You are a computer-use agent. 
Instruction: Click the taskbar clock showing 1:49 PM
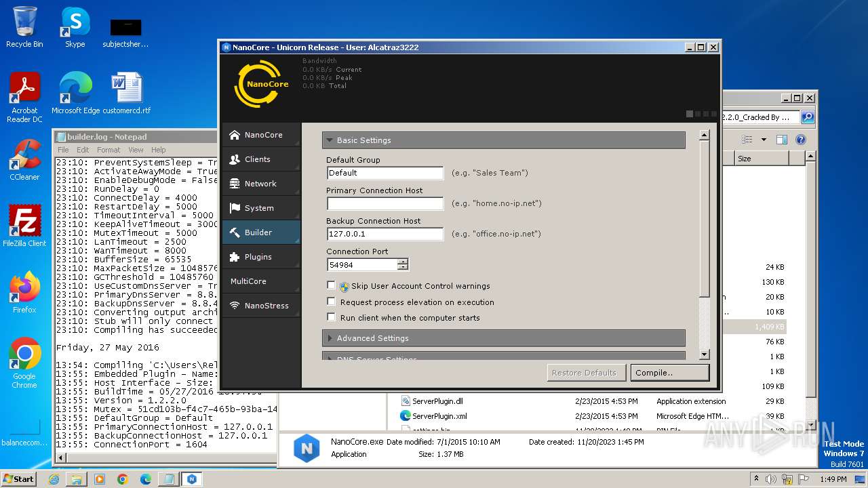(833, 479)
